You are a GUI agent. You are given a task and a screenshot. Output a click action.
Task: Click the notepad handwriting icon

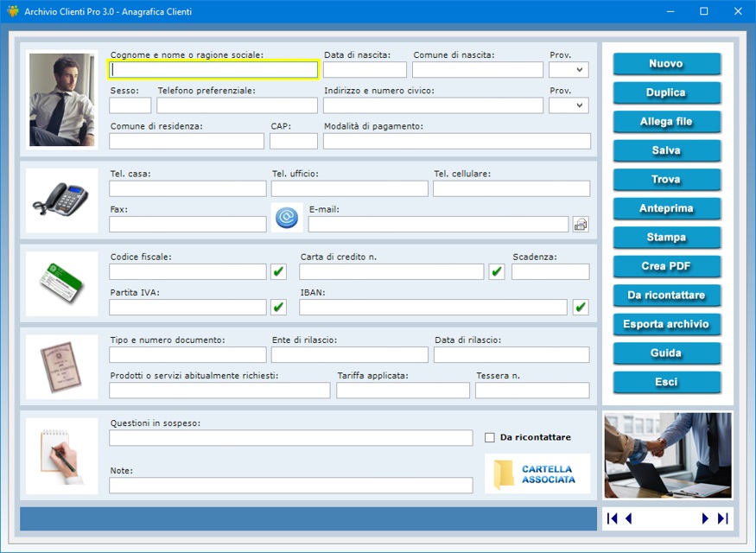61,455
